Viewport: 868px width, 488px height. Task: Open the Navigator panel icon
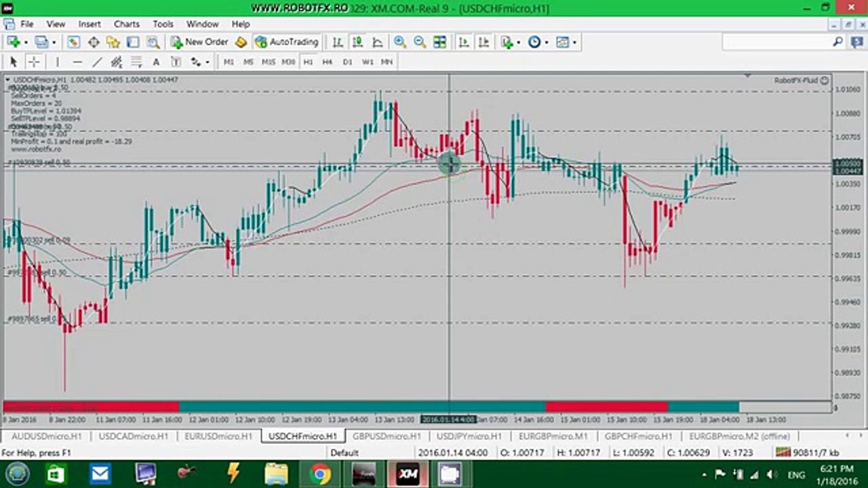113,42
